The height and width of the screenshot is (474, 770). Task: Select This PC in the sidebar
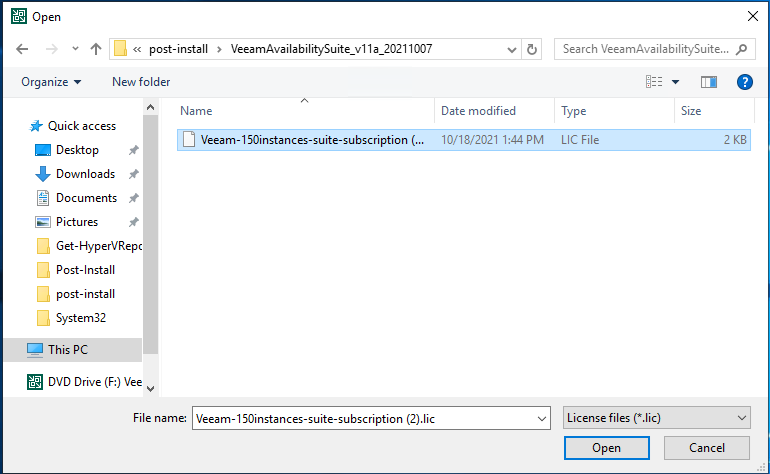tap(73, 350)
